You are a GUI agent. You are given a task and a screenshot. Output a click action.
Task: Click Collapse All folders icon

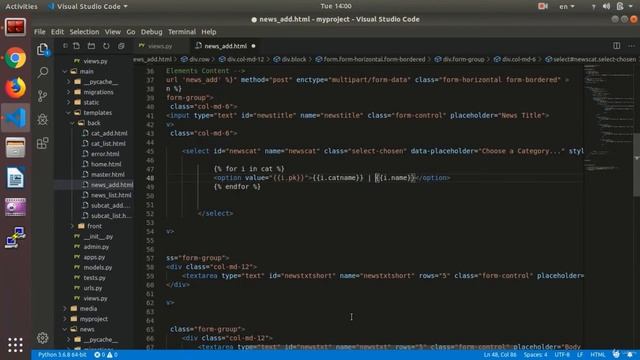121,46
